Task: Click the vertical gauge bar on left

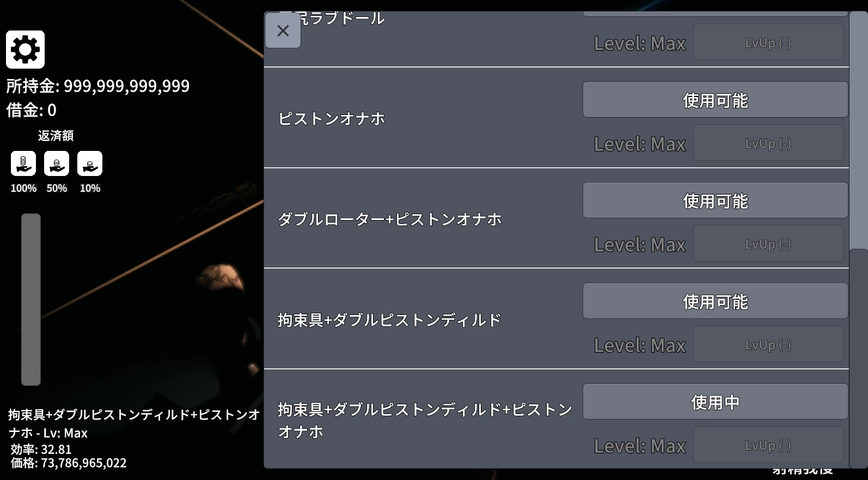Action: [31, 299]
